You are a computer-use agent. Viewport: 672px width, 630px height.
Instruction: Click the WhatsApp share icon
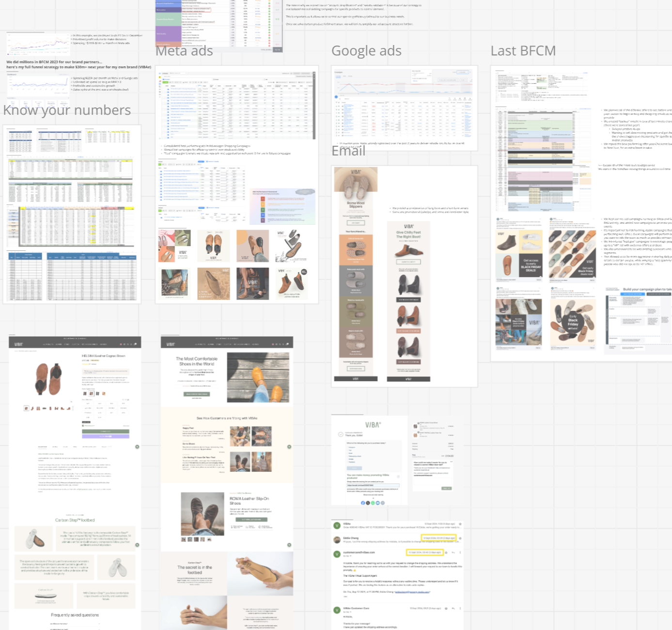pos(373,503)
